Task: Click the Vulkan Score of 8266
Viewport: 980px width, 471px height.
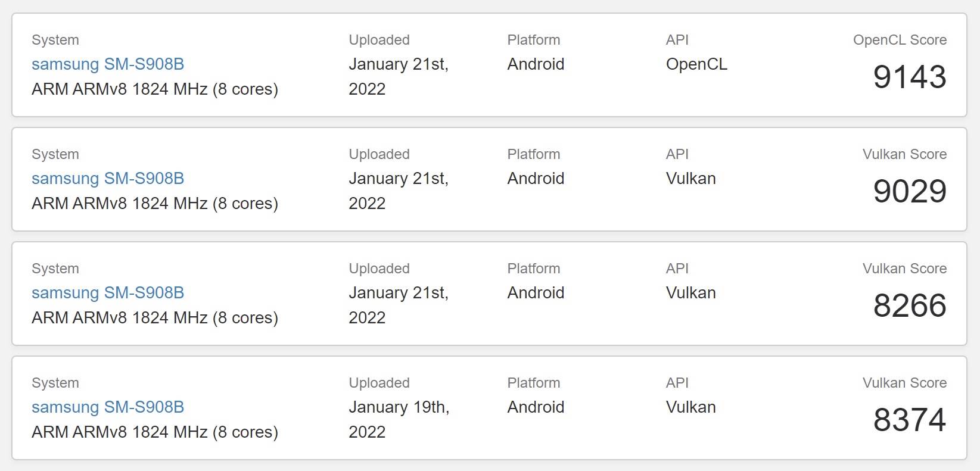Action: (x=909, y=305)
